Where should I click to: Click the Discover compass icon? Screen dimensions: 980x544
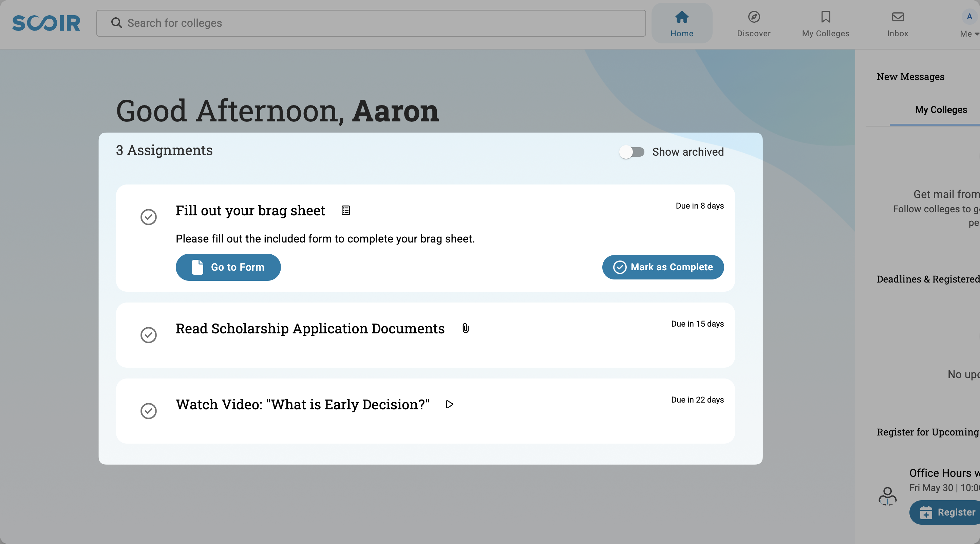754,17
